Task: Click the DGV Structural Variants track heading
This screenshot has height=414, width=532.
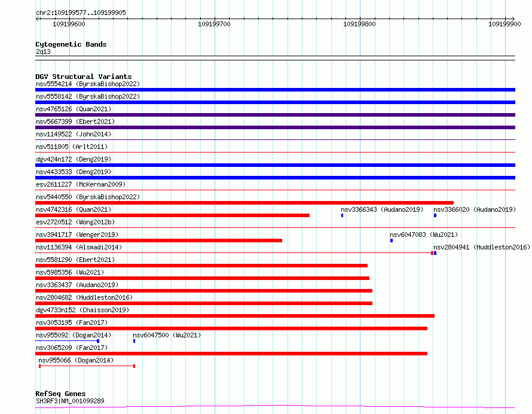Action: pos(84,77)
